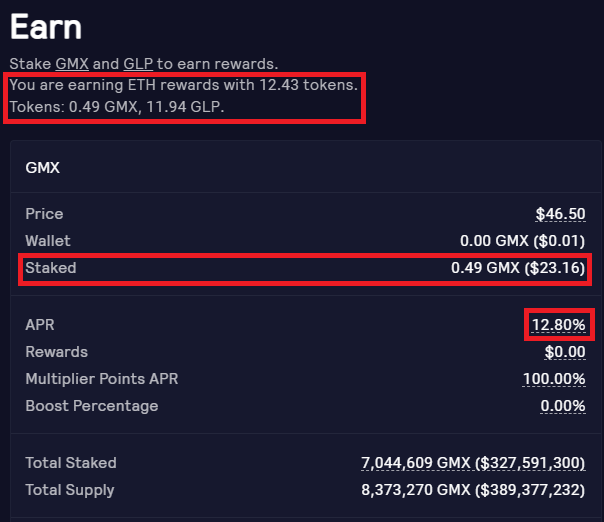604x522 pixels.
Task: Click the Wallet label
Action: pyautogui.click(x=48, y=241)
